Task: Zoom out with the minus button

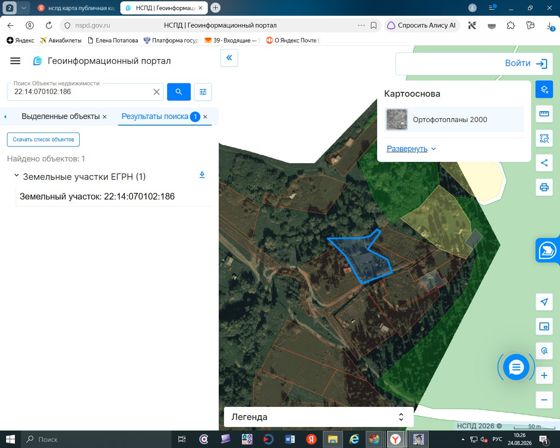Action: 544,399
